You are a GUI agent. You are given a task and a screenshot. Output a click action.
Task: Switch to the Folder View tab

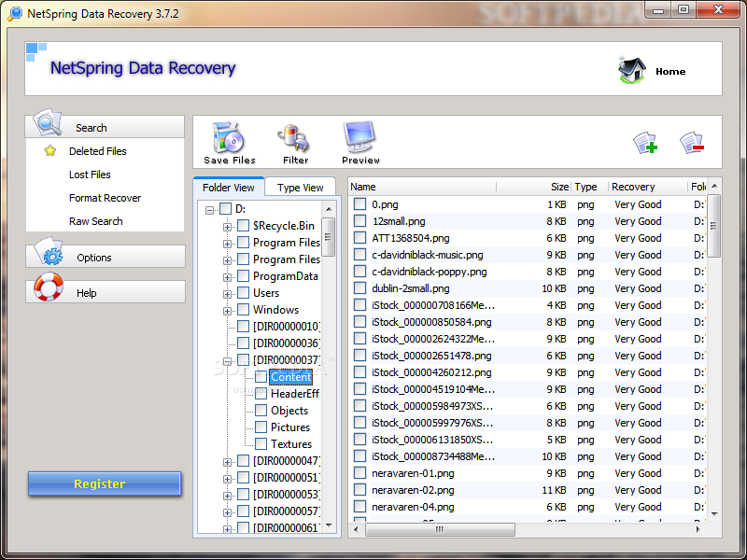tap(229, 188)
